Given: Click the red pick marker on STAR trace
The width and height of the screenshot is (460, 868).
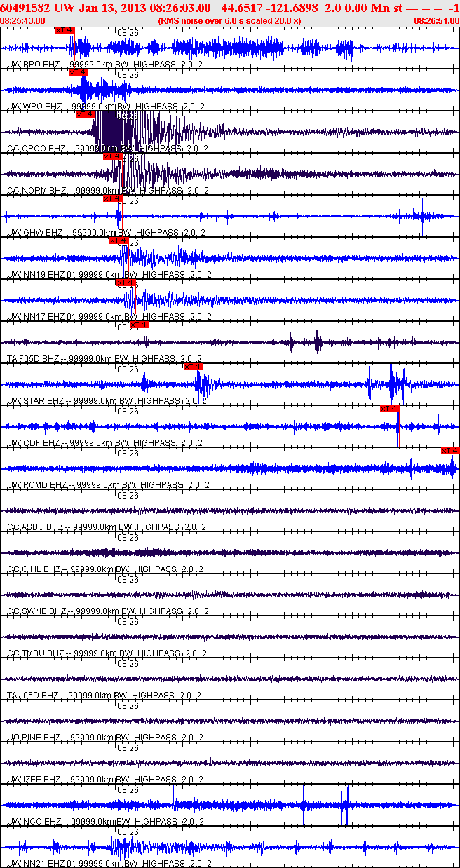Looking at the screenshot, I should [193, 367].
